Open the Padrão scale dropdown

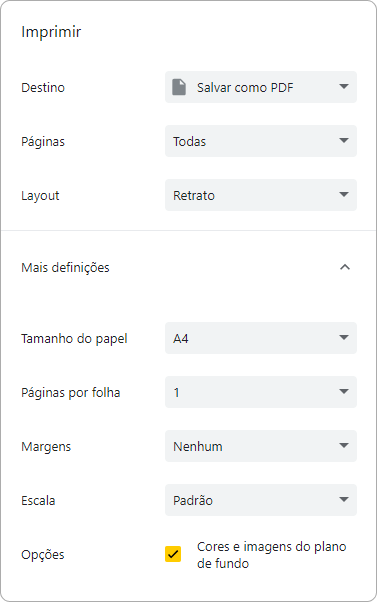[261, 500]
